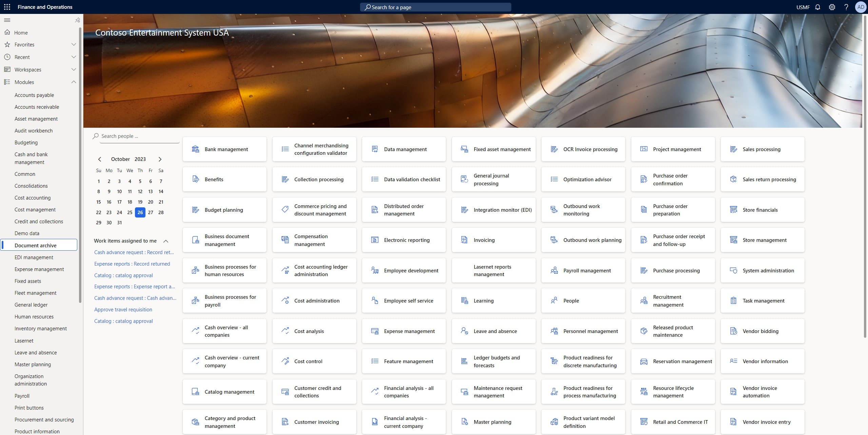Expand the Recent section chevron
The image size is (868, 435).
pyautogui.click(x=74, y=57)
